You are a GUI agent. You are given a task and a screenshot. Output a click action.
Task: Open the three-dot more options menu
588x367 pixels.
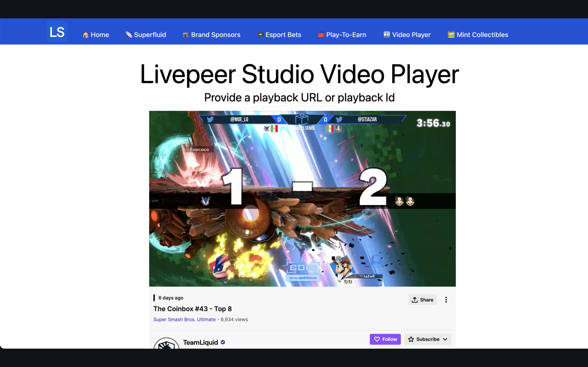pos(446,300)
